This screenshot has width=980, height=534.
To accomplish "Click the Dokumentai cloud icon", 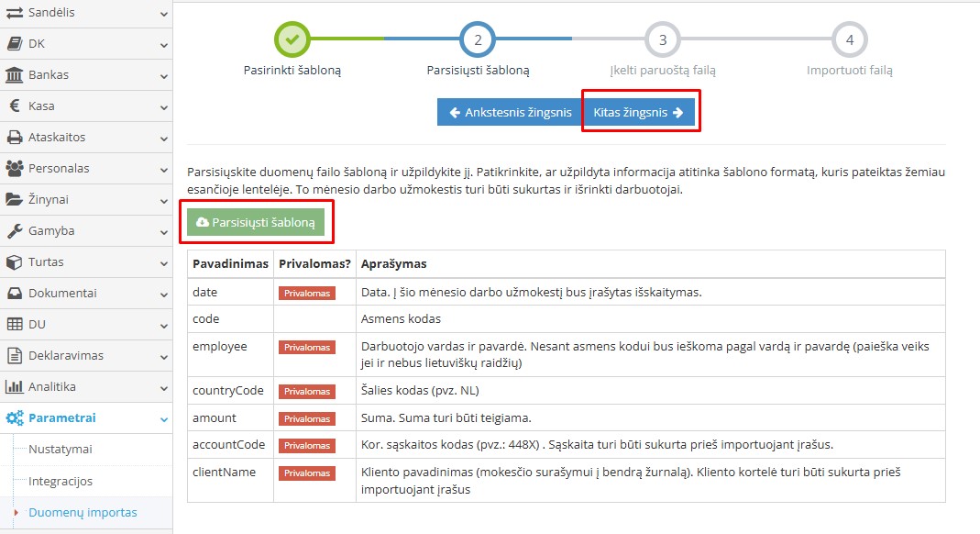I will (15, 294).
